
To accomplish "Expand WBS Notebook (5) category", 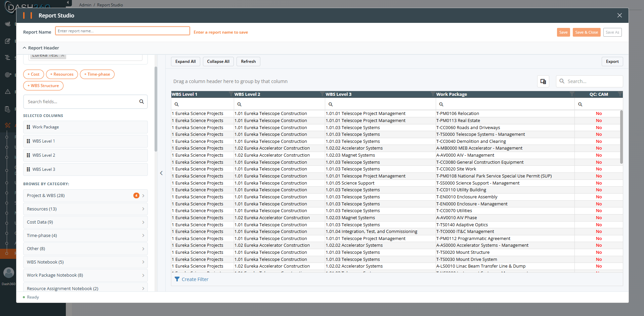I will tap(85, 262).
